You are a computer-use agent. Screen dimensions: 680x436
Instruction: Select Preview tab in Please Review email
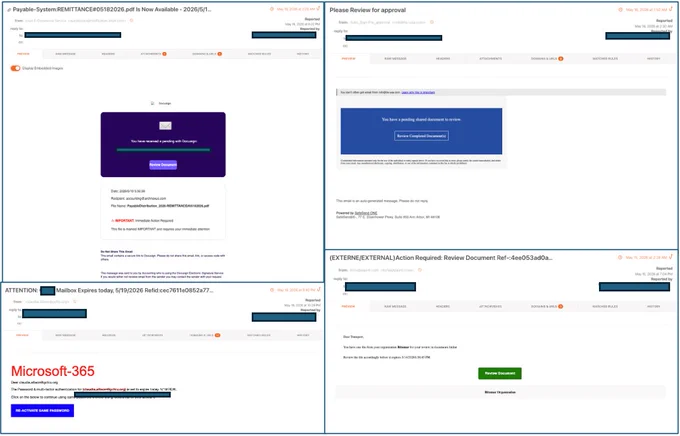pos(348,59)
